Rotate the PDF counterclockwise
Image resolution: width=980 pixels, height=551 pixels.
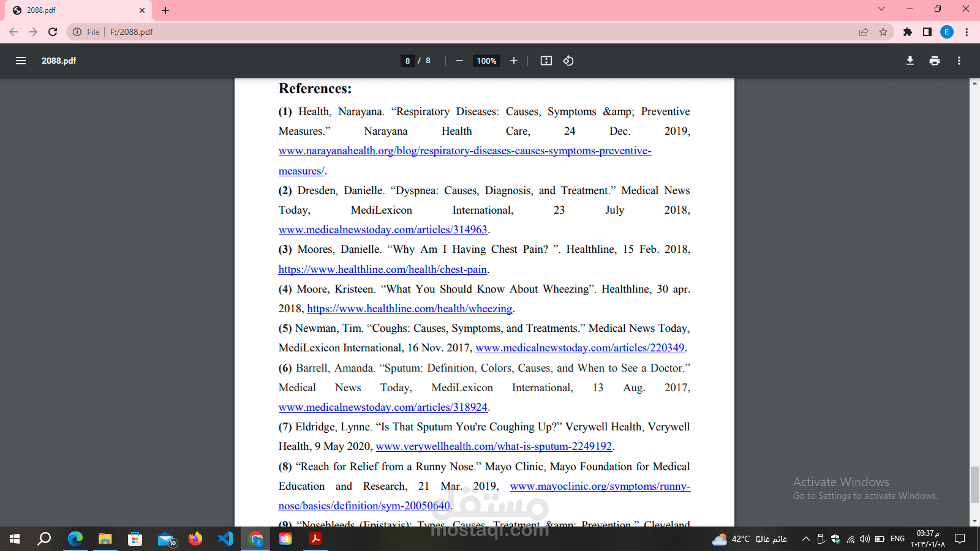click(568, 61)
